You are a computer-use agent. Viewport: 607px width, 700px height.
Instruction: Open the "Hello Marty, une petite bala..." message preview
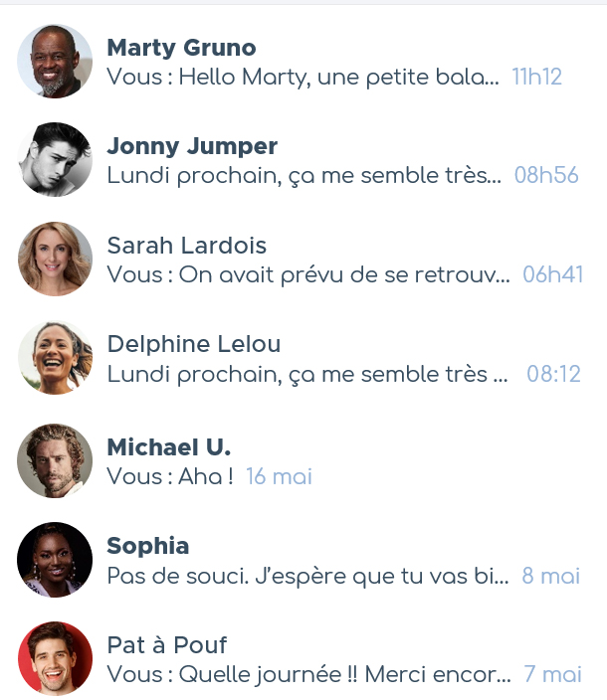(x=303, y=77)
